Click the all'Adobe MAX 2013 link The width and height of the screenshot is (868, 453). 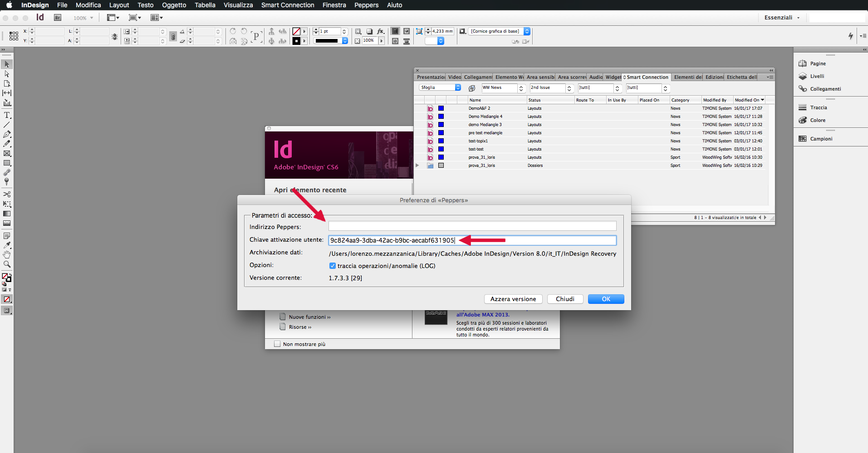[x=483, y=315]
